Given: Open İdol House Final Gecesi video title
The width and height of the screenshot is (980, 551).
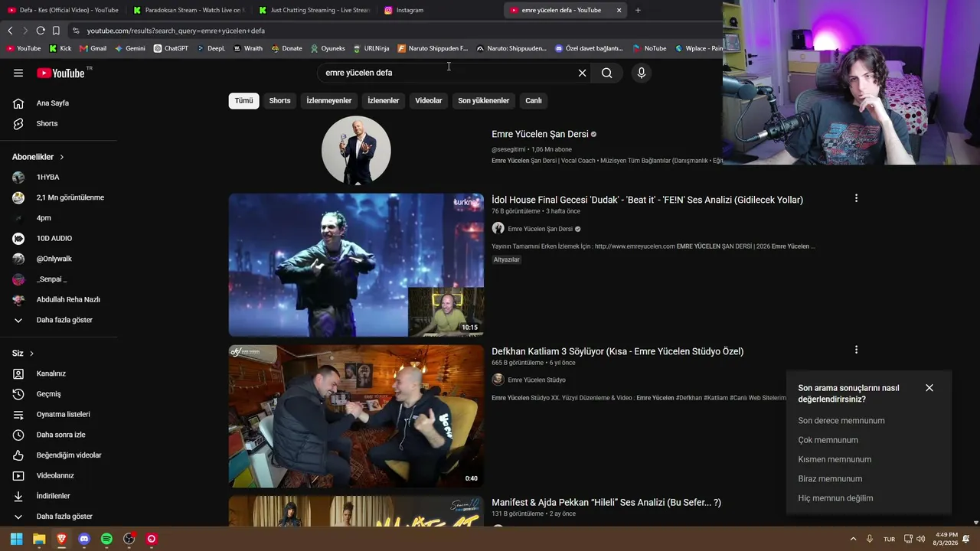Looking at the screenshot, I should point(647,200).
